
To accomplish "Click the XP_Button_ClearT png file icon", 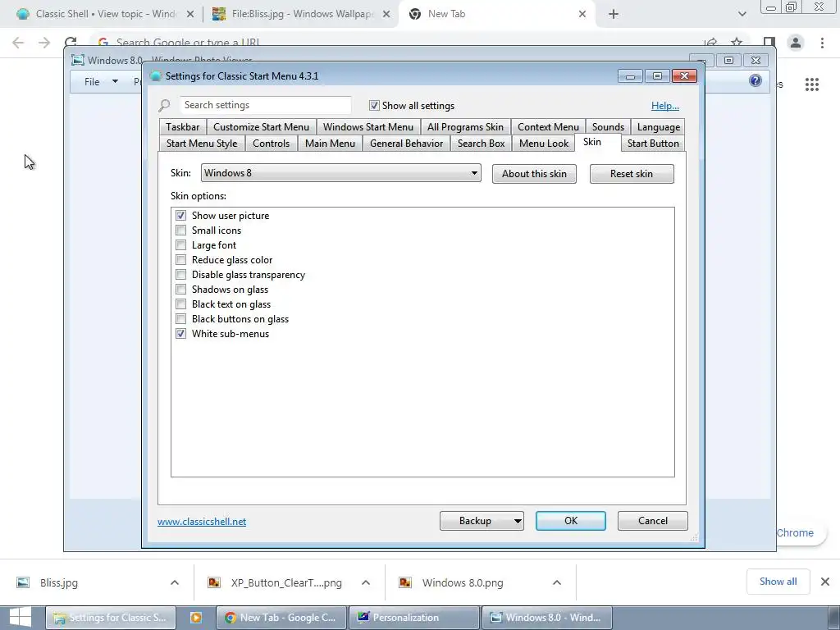I will click(214, 582).
